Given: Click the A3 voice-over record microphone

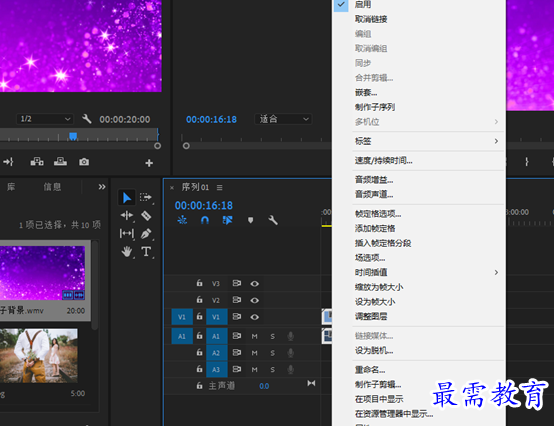Looking at the screenshot, I should click(290, 369).
